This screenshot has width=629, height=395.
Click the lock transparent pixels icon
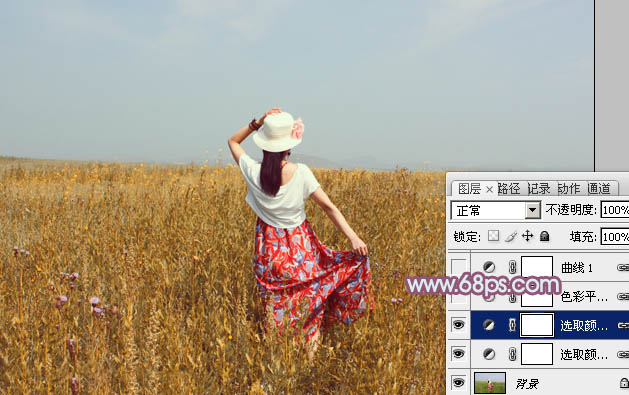point(493,236)
